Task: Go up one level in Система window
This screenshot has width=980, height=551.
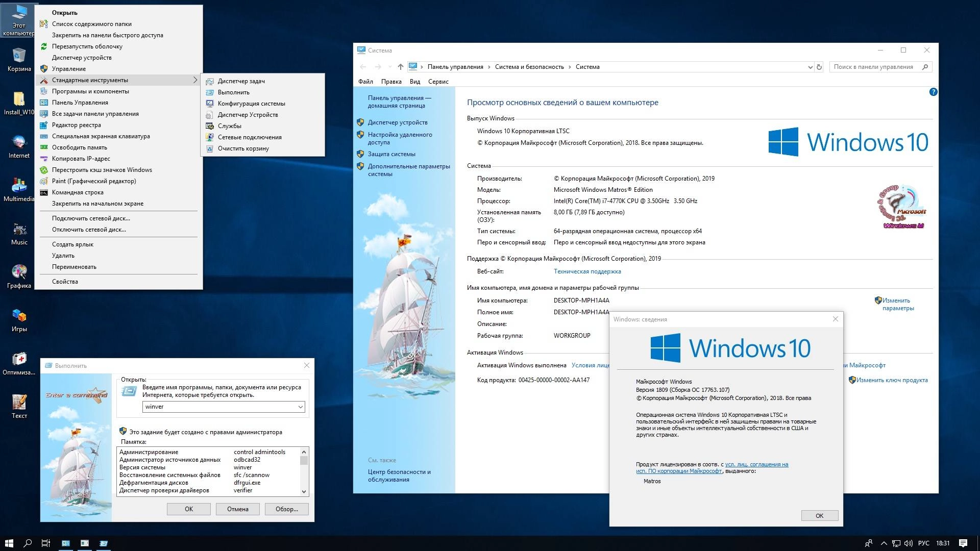Action: 401,67
